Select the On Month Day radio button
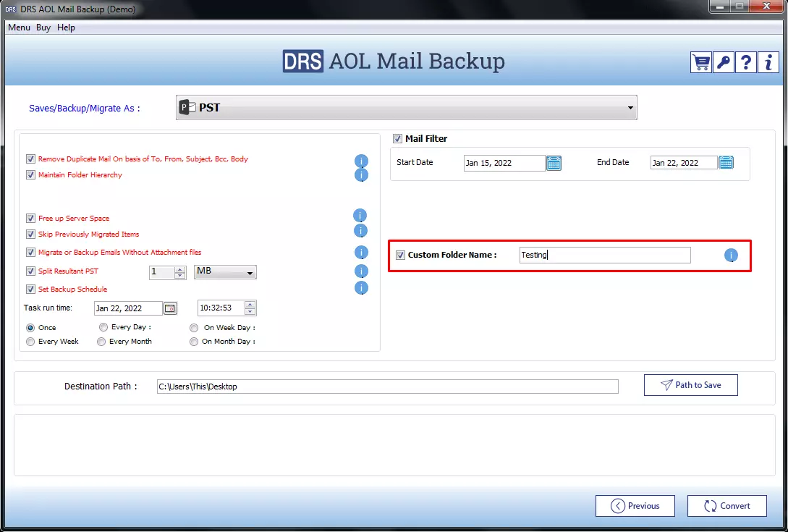 (194, 342)
